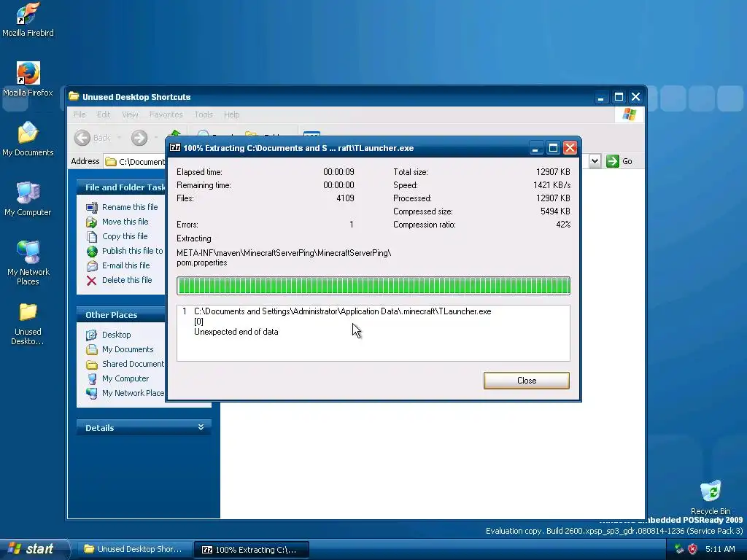Open the Favorites menu in Explorer window
Image resolution: width=747 pixels, height=560 pixels.
[x=166, y=114]
